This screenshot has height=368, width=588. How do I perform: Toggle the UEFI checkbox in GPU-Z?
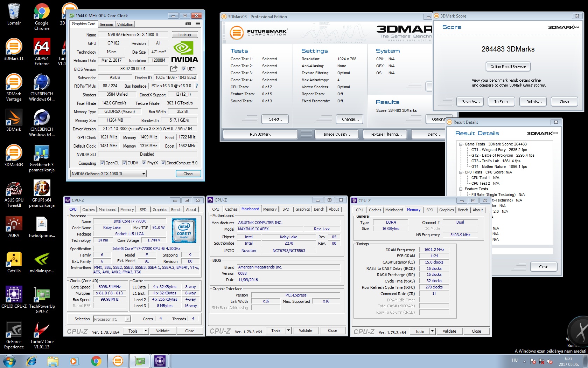click(x=184, y=69)
